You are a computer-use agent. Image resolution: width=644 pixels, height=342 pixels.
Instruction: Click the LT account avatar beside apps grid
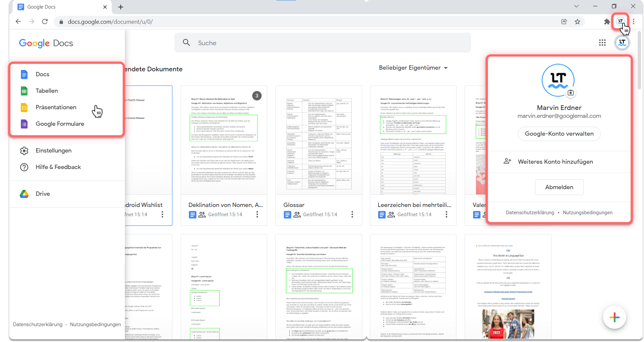622,43
